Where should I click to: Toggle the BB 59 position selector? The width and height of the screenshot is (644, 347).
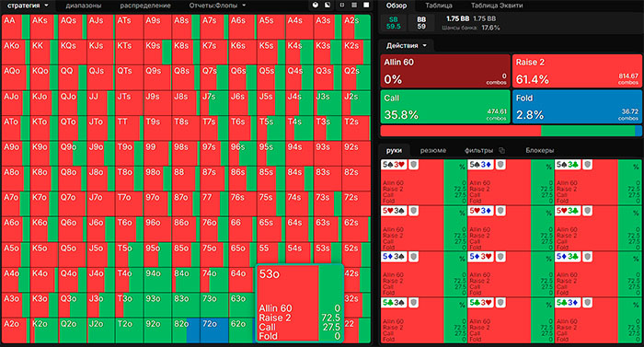coord(421,23)
